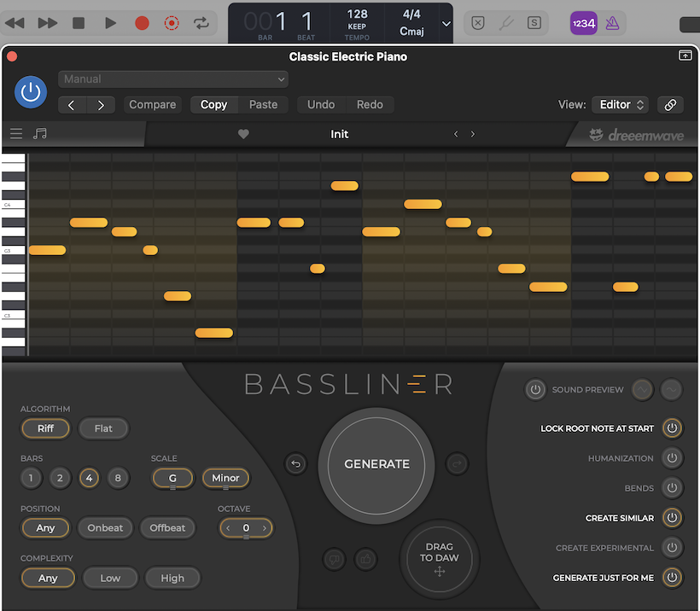Toggle Sound Preview power button

tap(536, 390)
